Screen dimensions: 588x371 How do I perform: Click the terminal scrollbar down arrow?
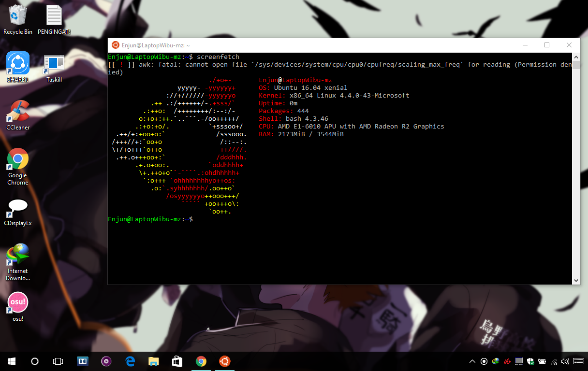tap(576, 281)
